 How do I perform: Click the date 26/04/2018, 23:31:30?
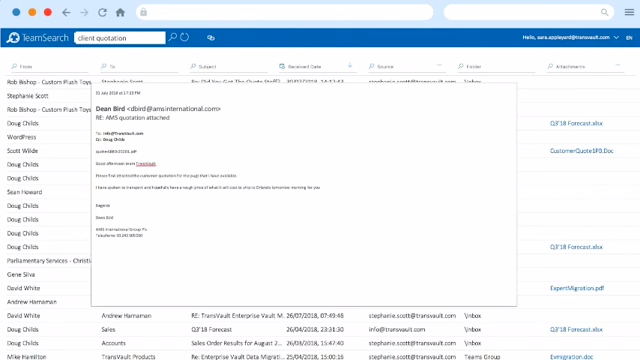coord(315,329)
